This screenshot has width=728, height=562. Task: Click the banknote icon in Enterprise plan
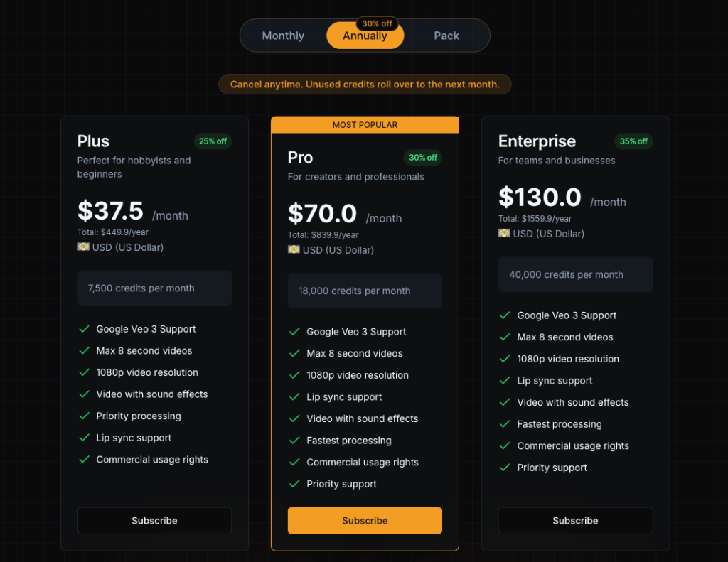[x=504, y=233]
